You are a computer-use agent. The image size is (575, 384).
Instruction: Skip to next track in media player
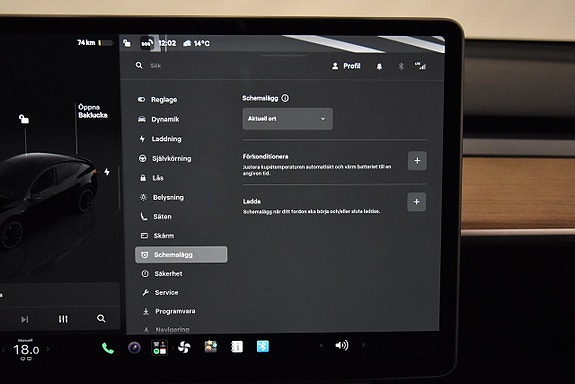tap(24, 319)
